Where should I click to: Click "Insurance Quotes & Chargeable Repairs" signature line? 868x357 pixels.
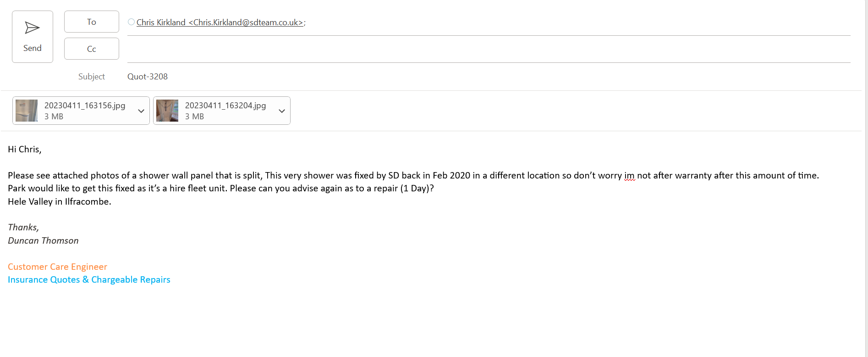(x=89, y=280)
